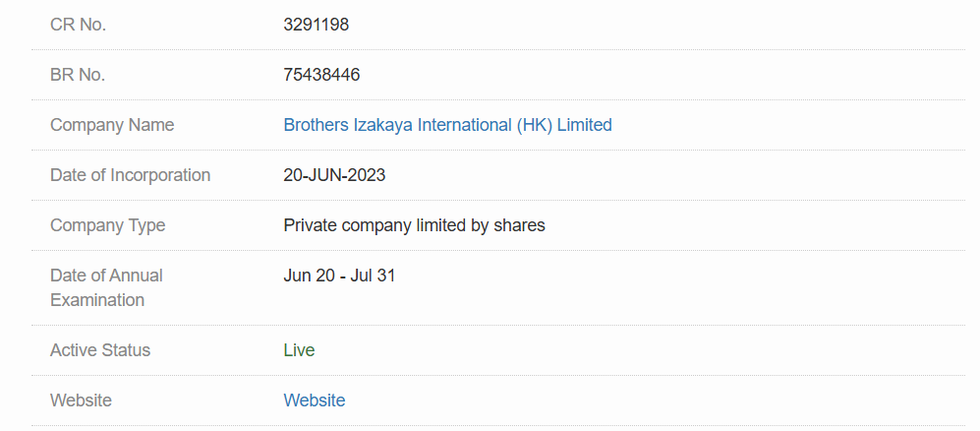980x431 pixels.
Task: Open the Brothers Izakaya International (HK) Limited link
Action: point(447,125)
